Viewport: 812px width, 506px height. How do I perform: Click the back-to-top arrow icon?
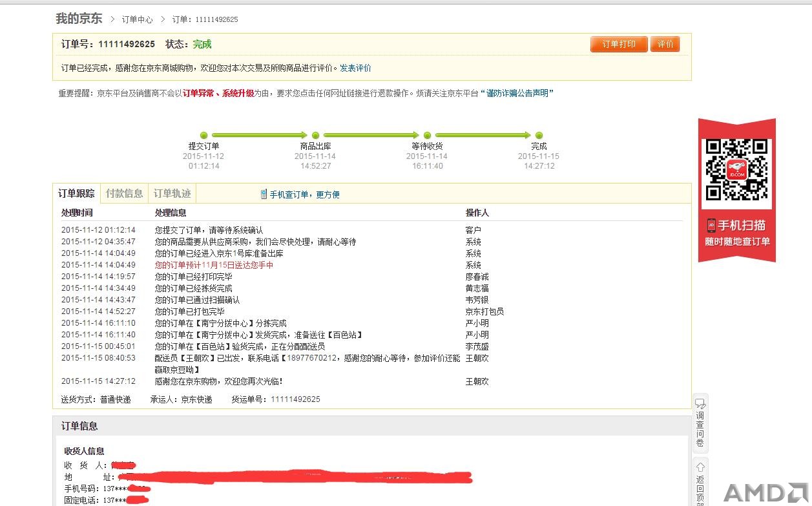tap(700, 467)
